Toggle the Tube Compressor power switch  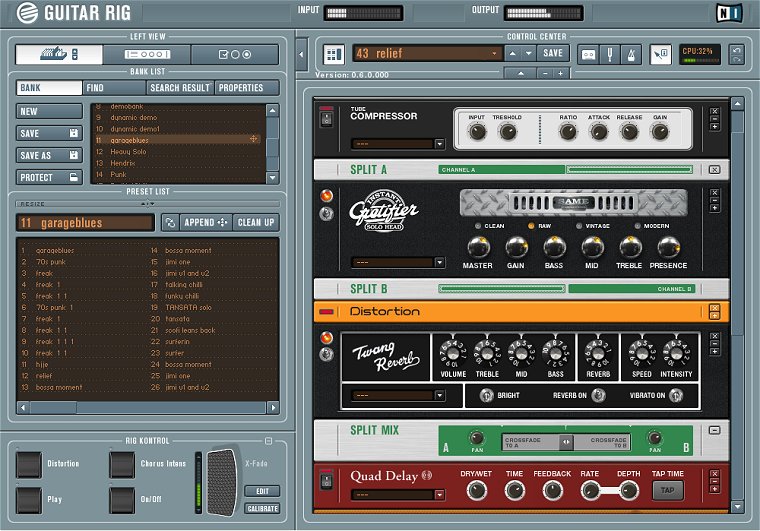tap(325, 118)
